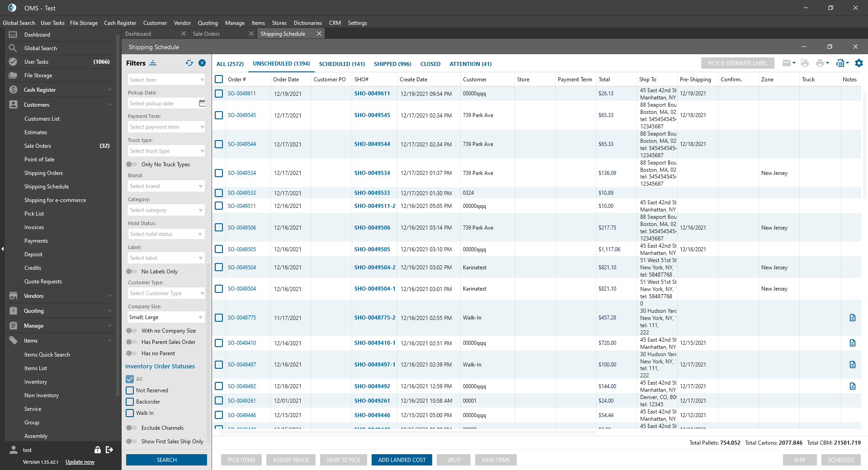This screenshot has height=470, width=868.
Task: Open the Company Size dropdown
Action: click(x=166, y=317)
